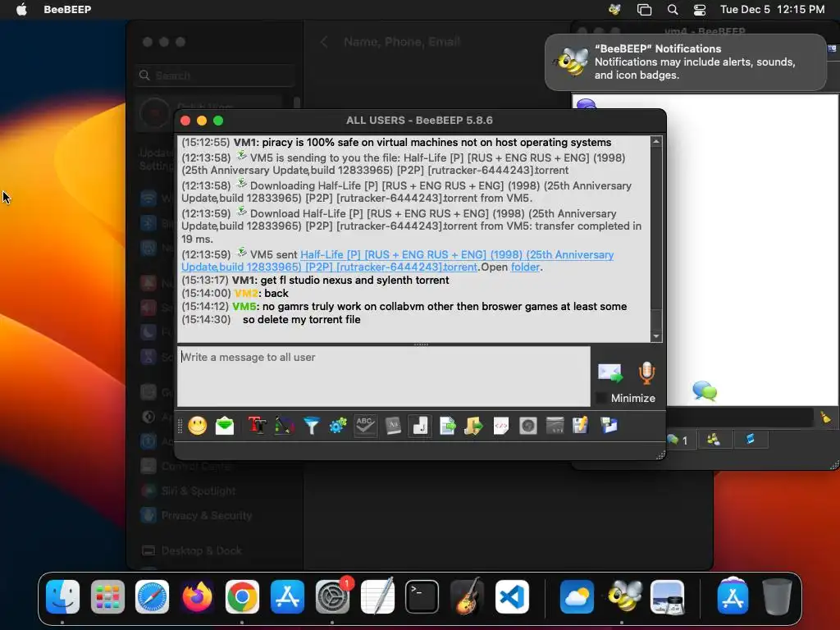Open the Weather app from the Dock

tap(577, 597)
